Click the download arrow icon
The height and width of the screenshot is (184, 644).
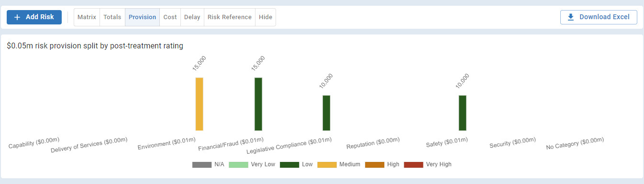click(570, 17)
